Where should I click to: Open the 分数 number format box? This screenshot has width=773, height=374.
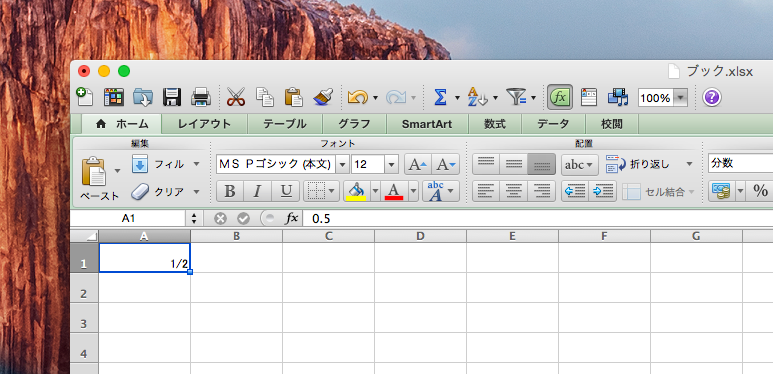pos(740,164)
